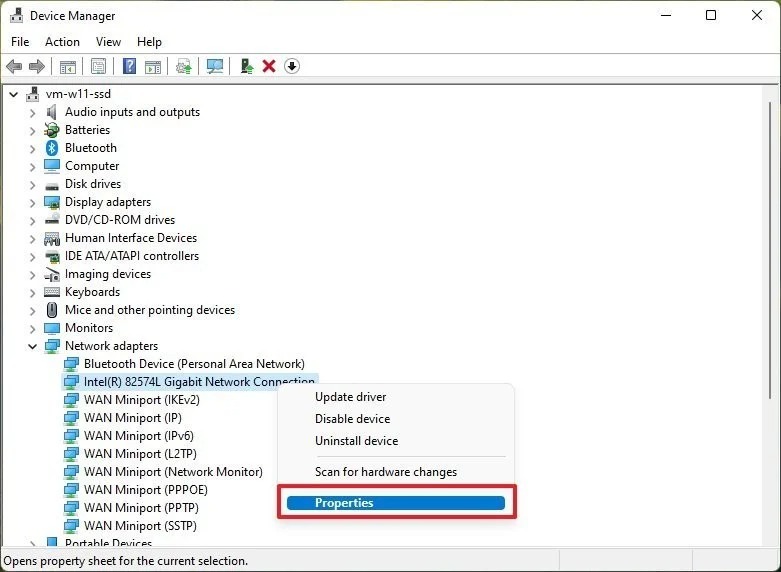Screen dimensions: 781x572
Task: Choose Update driver from context menu
Action: (x=351, y=397)
